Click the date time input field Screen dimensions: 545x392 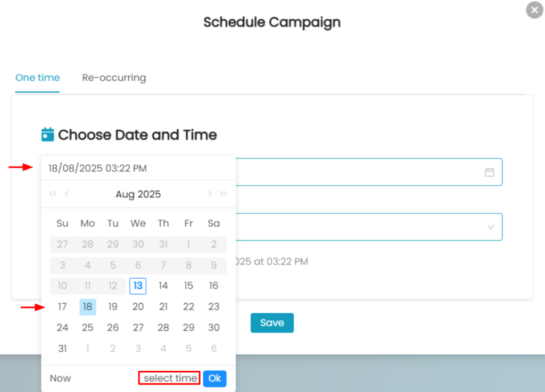coord(137,169)
